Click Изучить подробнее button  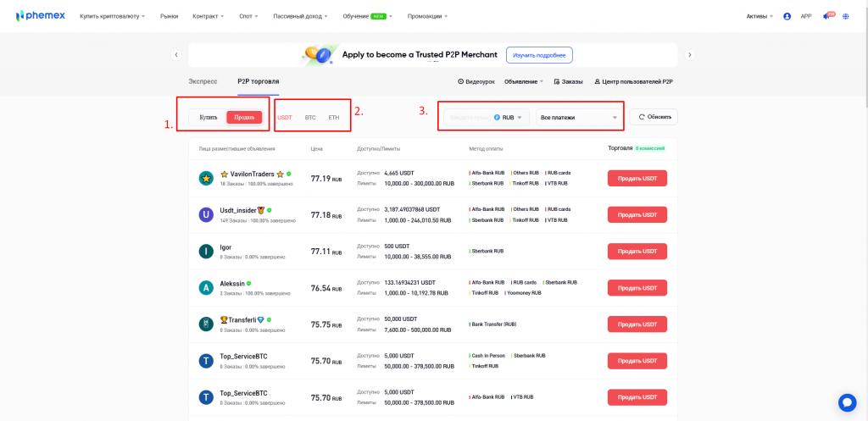point(539,55)
